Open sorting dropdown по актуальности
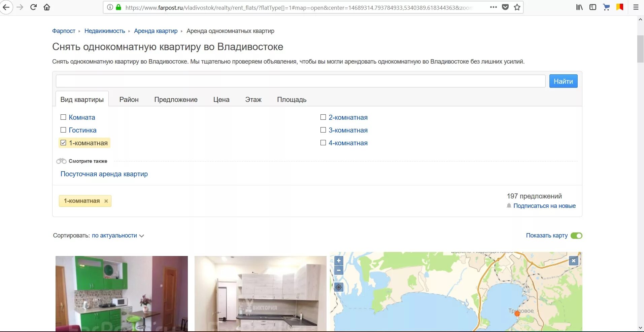The height and width of the screenshot is (332, 644). pyautogui.click(x=118, y=235)
